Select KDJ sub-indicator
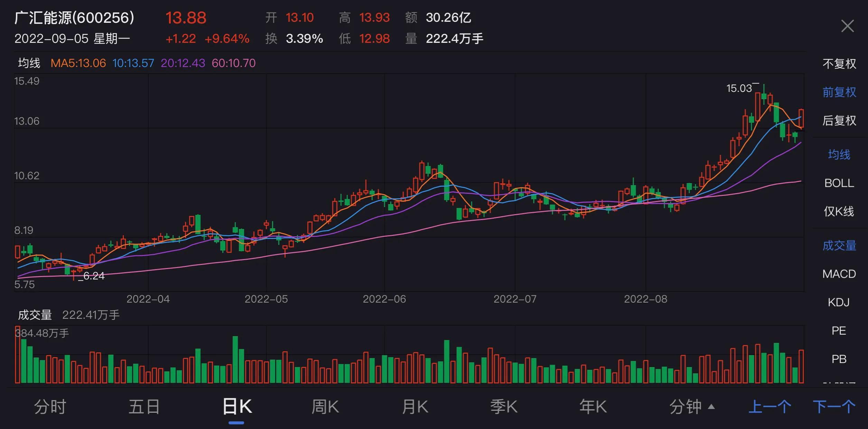This screenshot has height=429, width=868. coord(839,302)
